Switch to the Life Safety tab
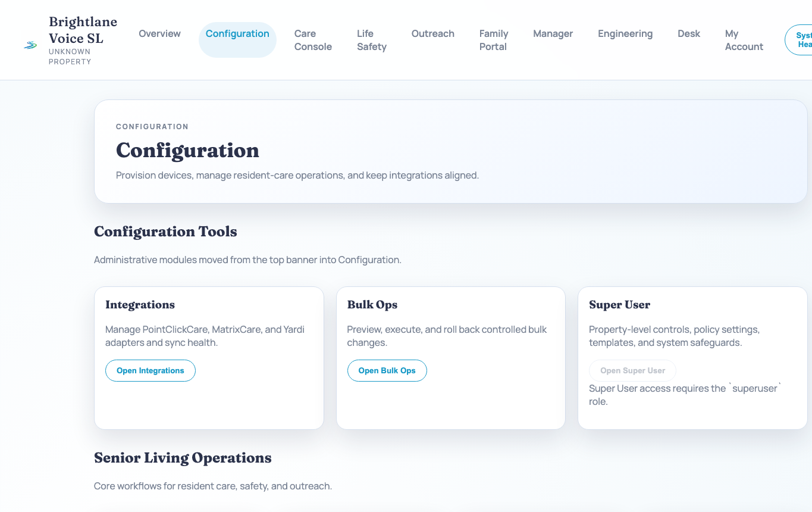The height and width of the screenshot is (512, 812). (x=372, y=40)
